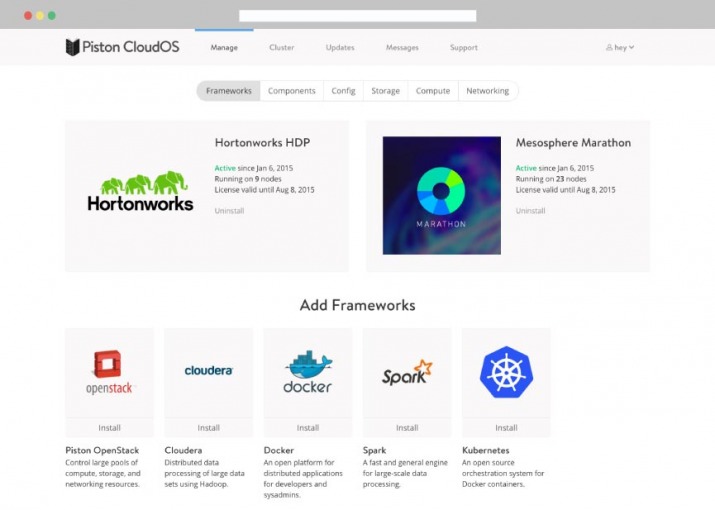Image resolution: width=715 pixels, height=510 pixels.
Task: Go to the Cluster menu
Action: click(x=281, y=47)
